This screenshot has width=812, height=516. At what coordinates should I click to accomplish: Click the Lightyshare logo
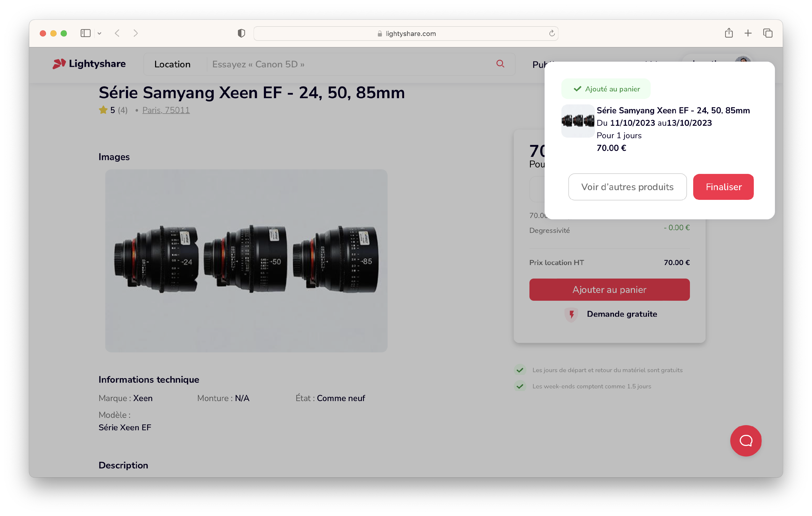point(89,64)
